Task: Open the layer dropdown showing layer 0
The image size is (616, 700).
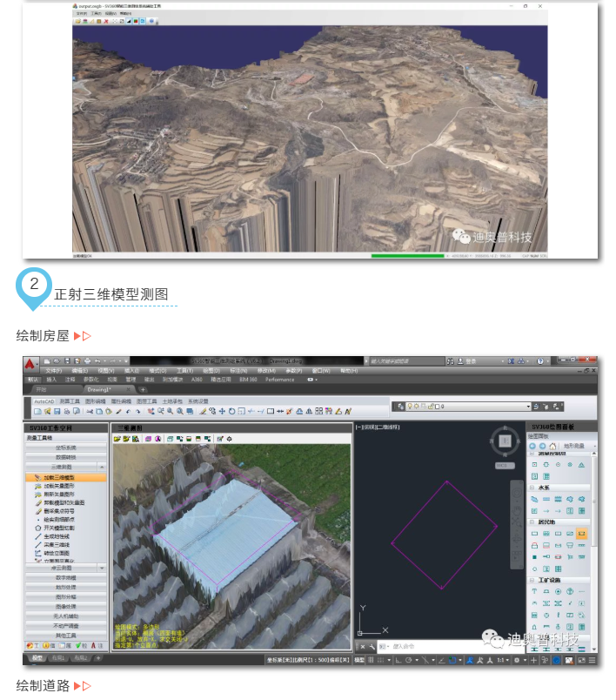Action: click(529, 407)
